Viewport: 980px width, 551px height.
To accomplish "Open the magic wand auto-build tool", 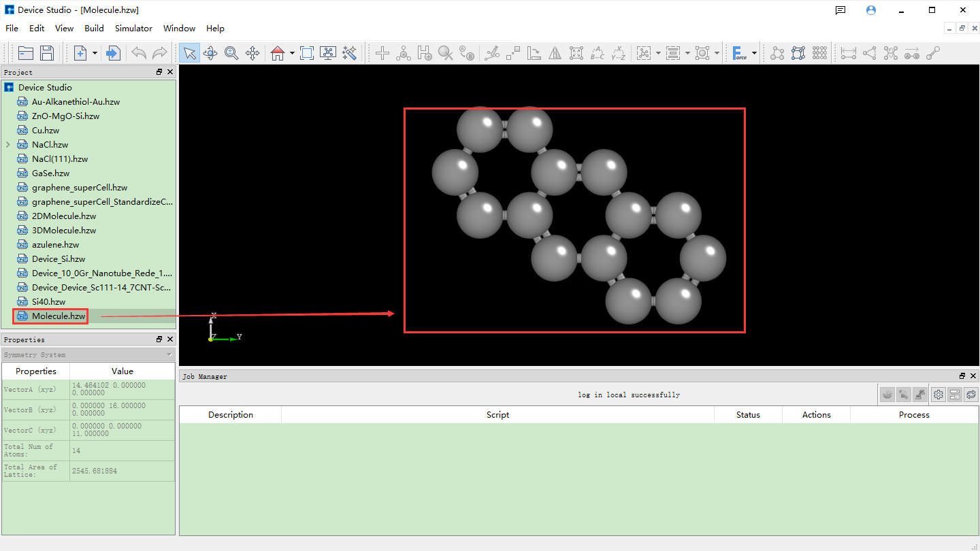I will [349, 52].
